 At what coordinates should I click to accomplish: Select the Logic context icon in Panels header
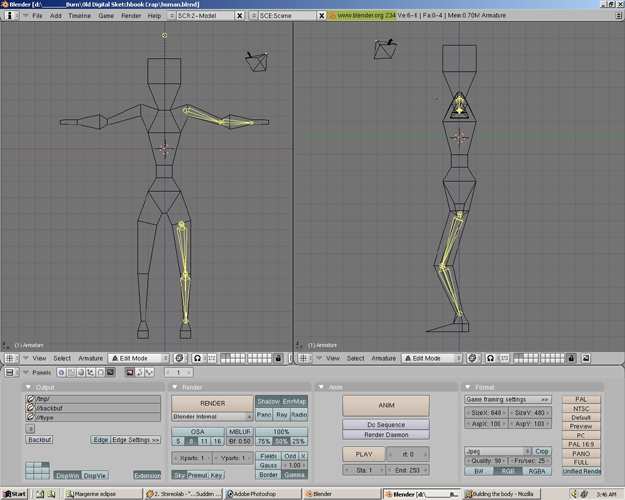(x=61, y=372)
